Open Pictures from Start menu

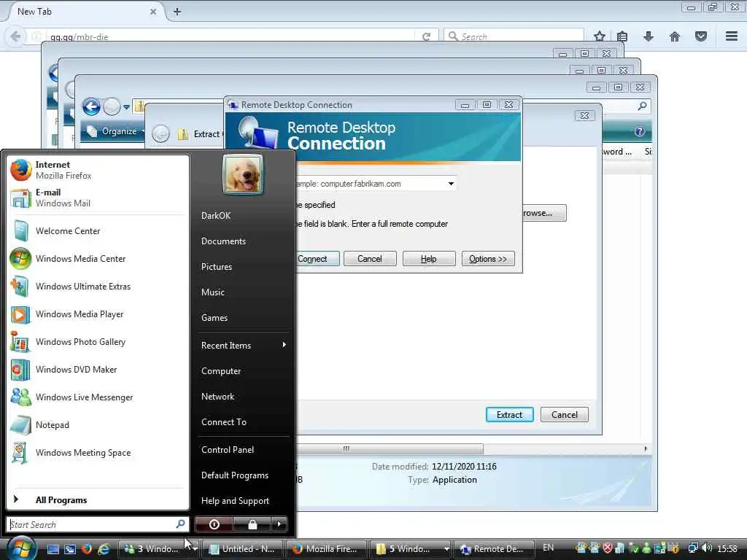[216, 267]
